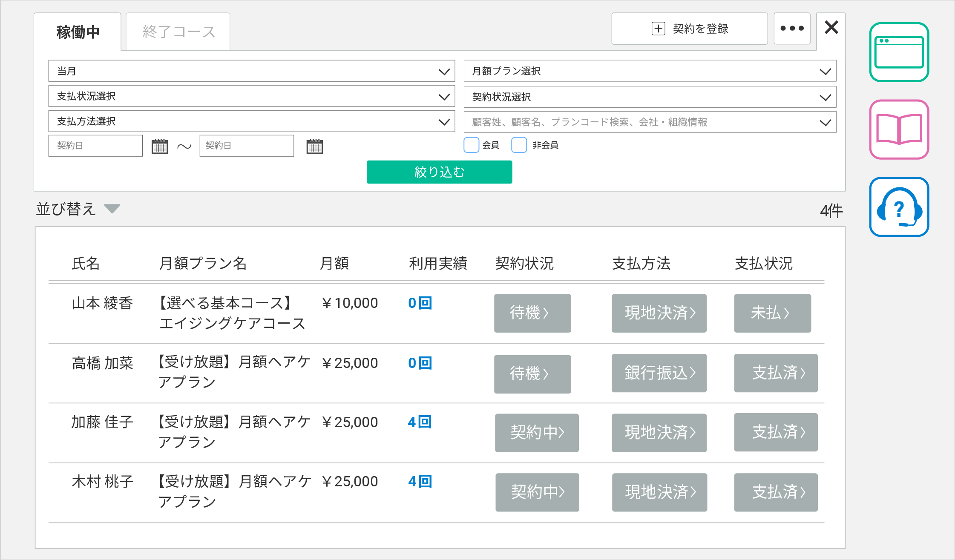Open calendar picker for start contract date
955x560 pixels.
160,146
